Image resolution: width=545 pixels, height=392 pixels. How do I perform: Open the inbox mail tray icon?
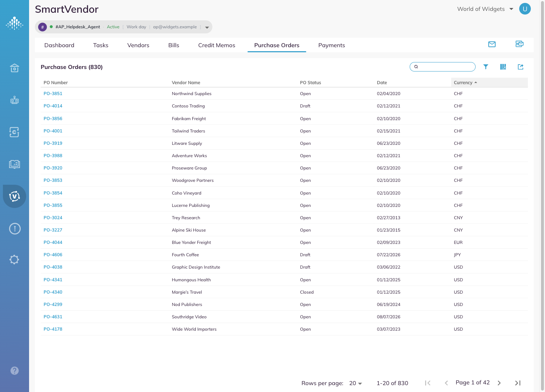point(520,44)
